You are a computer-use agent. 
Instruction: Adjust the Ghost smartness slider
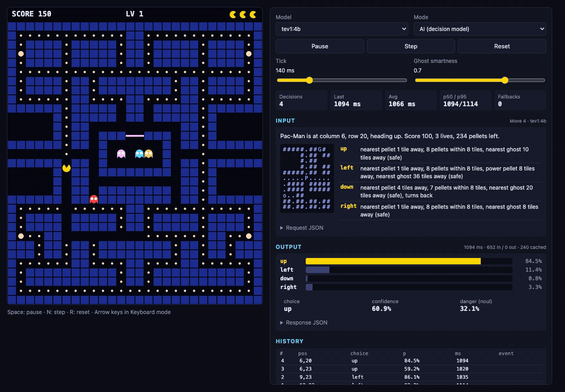[480, 80]
